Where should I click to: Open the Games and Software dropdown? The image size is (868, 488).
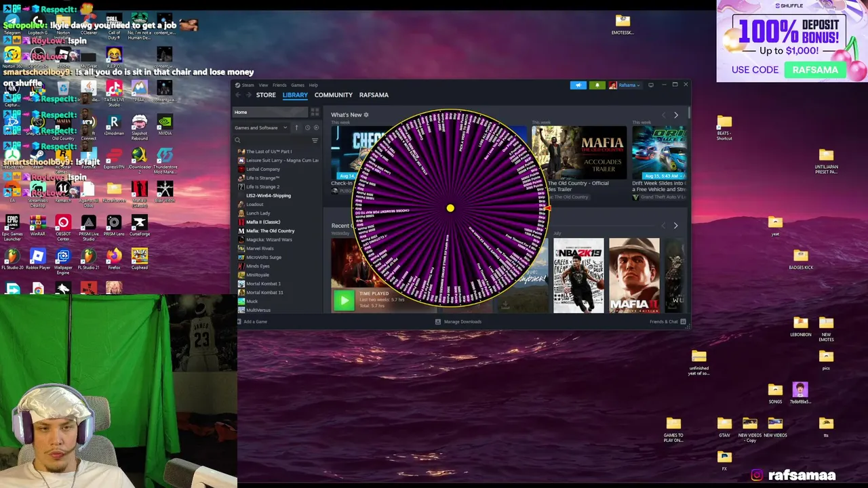coord(260,127)
